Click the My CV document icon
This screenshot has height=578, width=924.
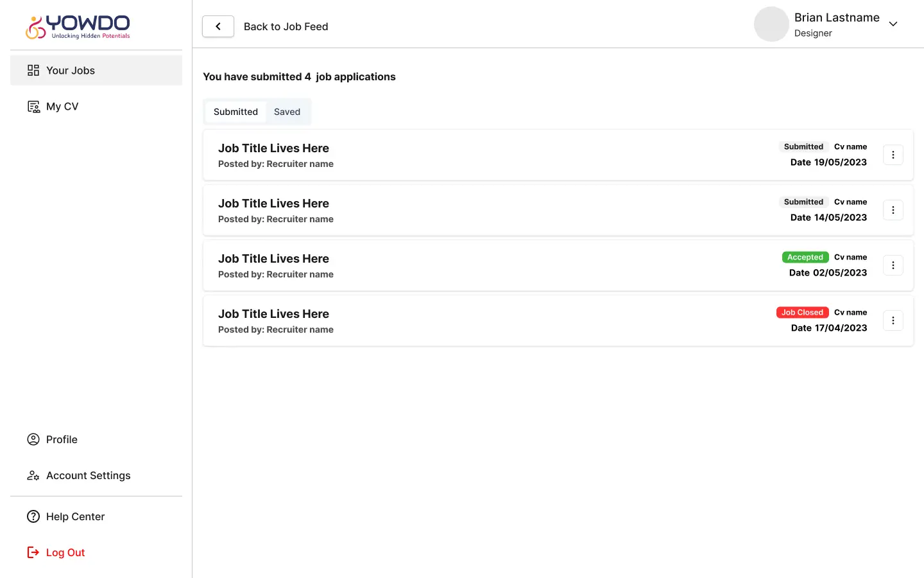33,107
